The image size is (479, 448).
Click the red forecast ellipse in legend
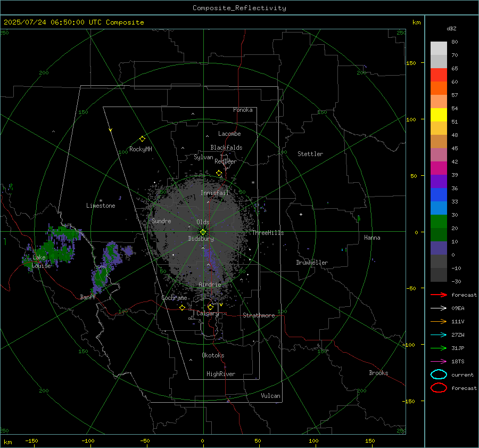coord(439,388)
